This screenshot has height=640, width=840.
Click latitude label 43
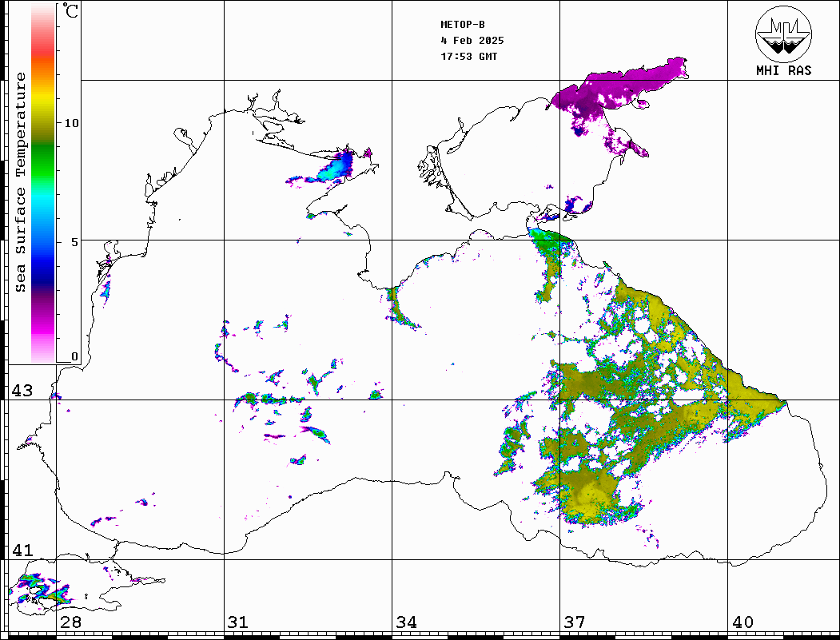22,391
